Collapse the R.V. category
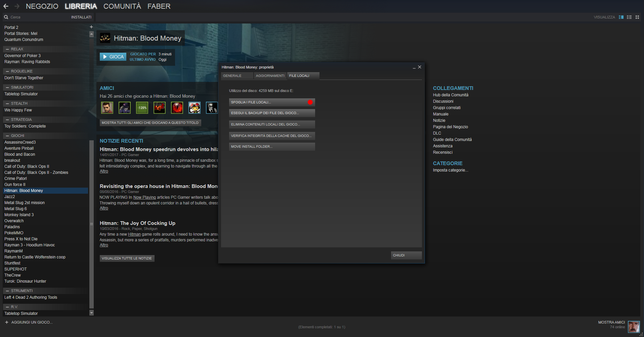The height and width of the screenshot is (337, 644). pyautogui.click(x=7, y=307)
